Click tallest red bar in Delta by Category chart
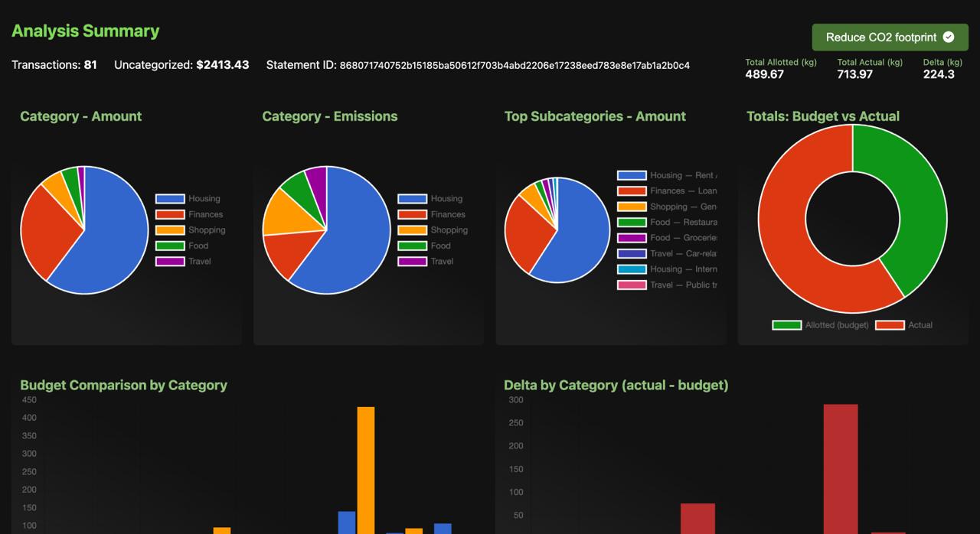This screenshot has height=534, width=980. click(x=841, y=468)
